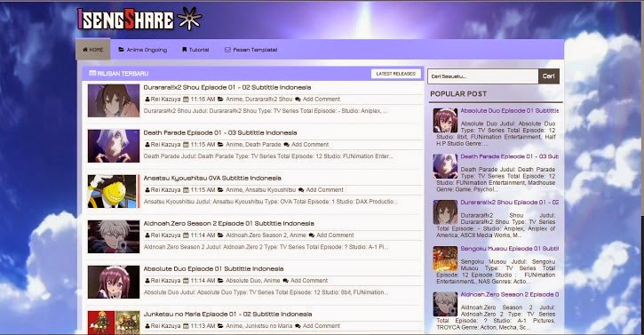The image size is (644, 335).
Task: Click the list icon beside RILISAN TERBARU
Action: 92,73
